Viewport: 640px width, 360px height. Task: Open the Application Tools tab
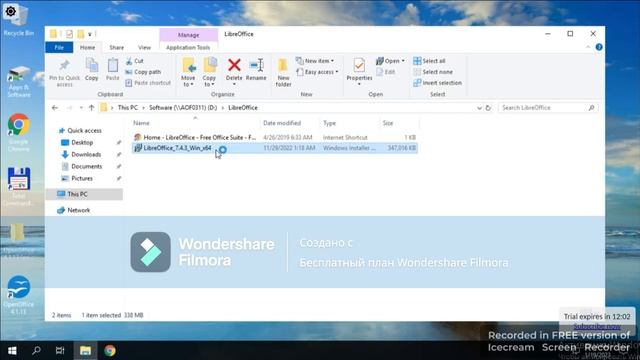[x=188, y=47]
